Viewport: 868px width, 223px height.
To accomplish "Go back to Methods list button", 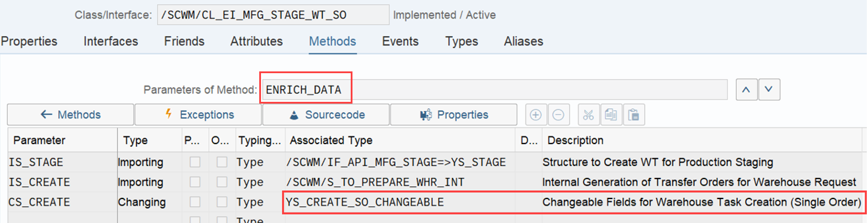I will 70,115.
